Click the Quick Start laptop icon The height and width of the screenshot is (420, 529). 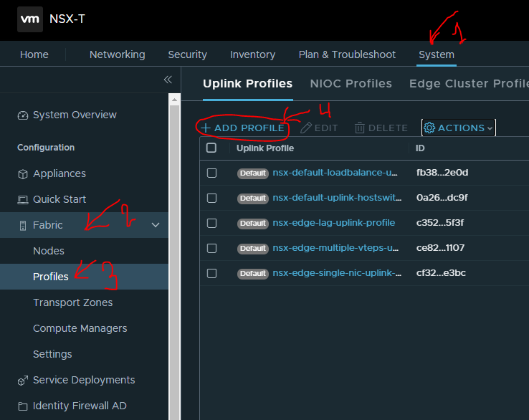23,200
